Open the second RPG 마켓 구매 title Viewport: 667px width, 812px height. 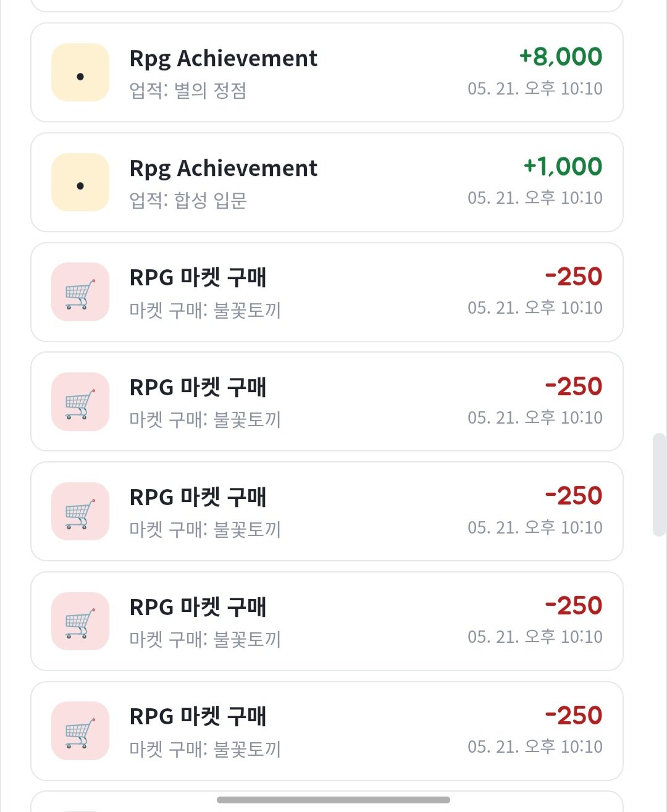point(198,388)
